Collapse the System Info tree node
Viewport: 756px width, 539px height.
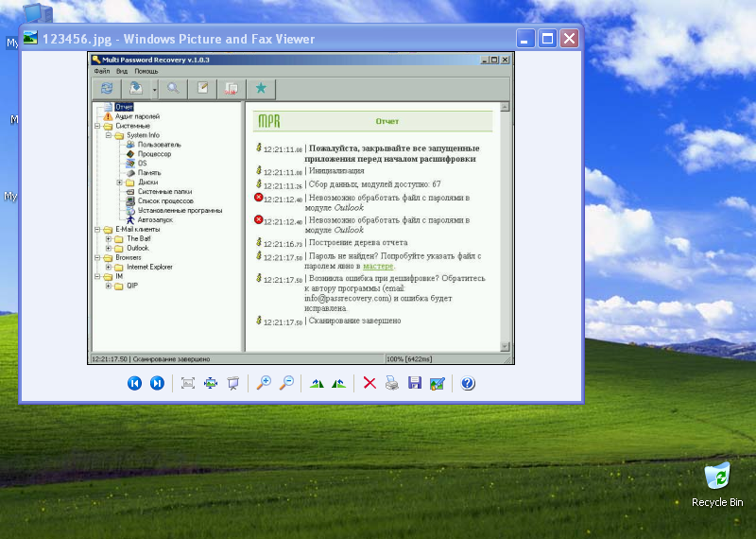109,135
